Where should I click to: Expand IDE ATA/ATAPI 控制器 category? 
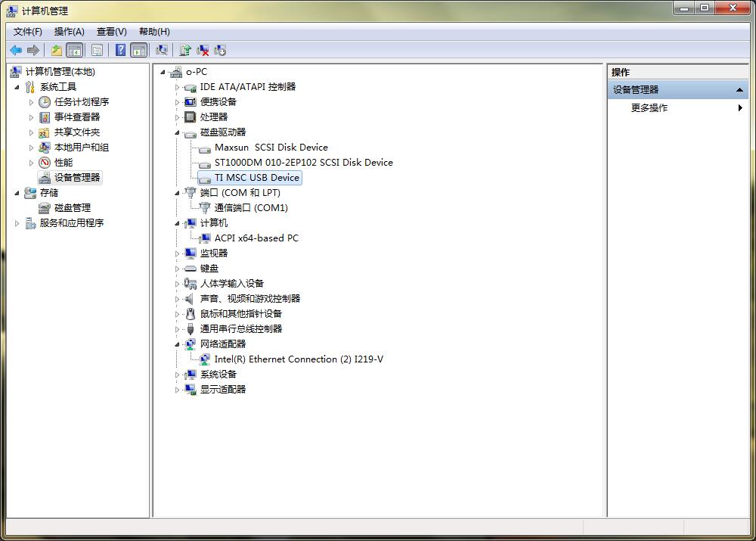(x=177, y=87)
